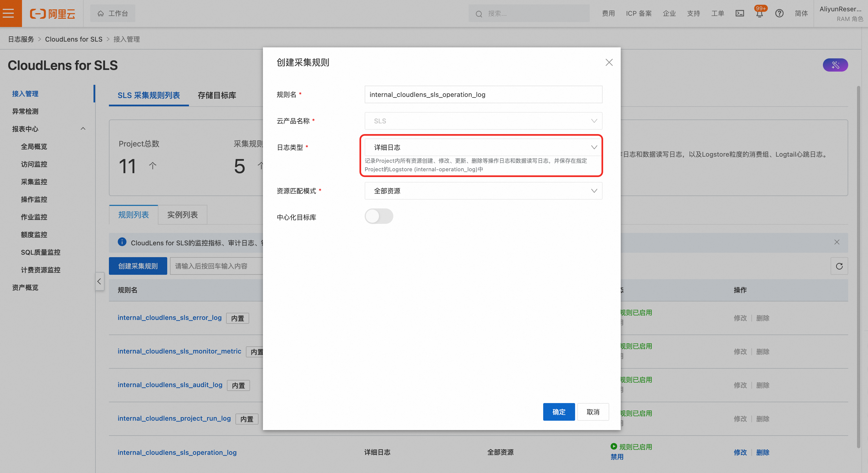Go to CloudLens for SLS breadcrumb
Viewport: 868px width, 473px height.
[73, 39]
